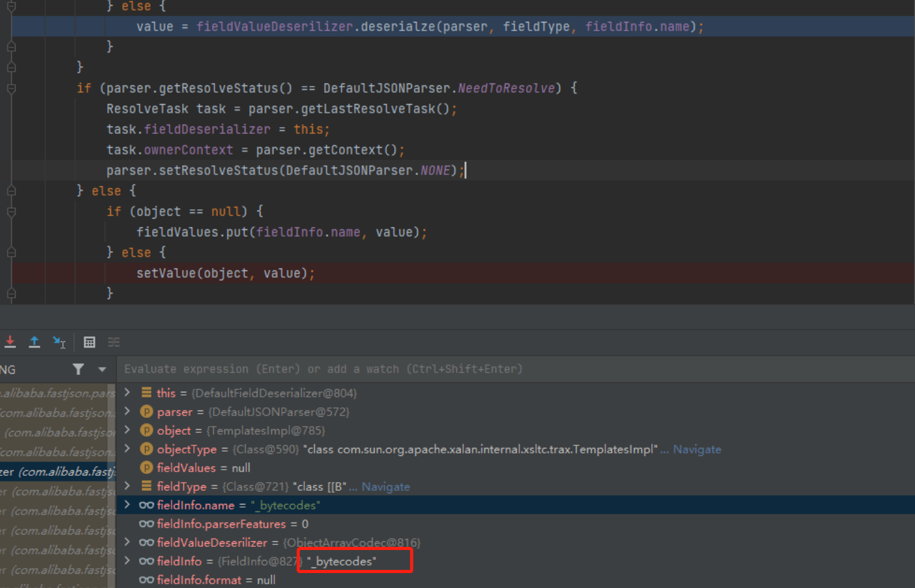Select the 'fieldInfo.format = null' watch row

point(516,580)
